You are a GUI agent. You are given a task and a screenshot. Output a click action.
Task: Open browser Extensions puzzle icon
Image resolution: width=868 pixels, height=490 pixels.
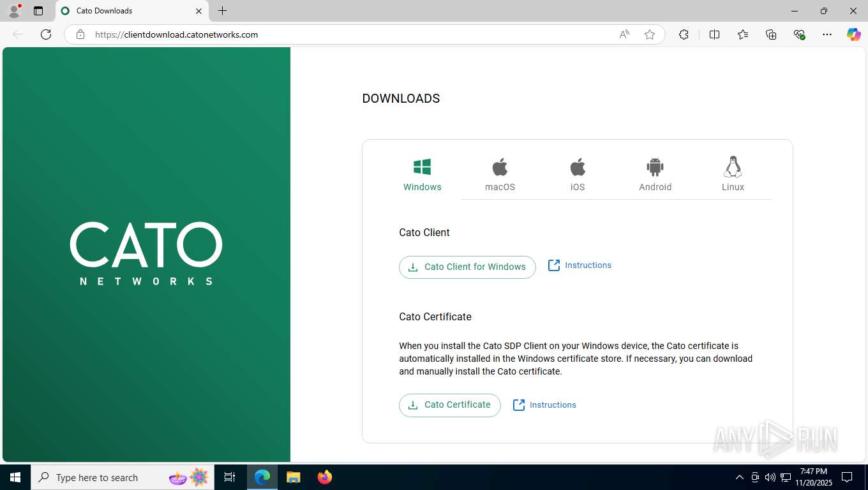click(684, 34)
